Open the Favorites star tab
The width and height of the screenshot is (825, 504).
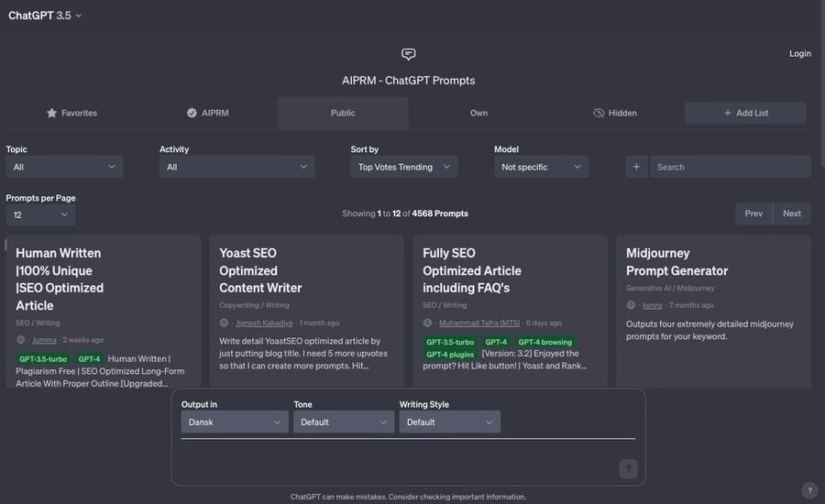coord(71,113)
